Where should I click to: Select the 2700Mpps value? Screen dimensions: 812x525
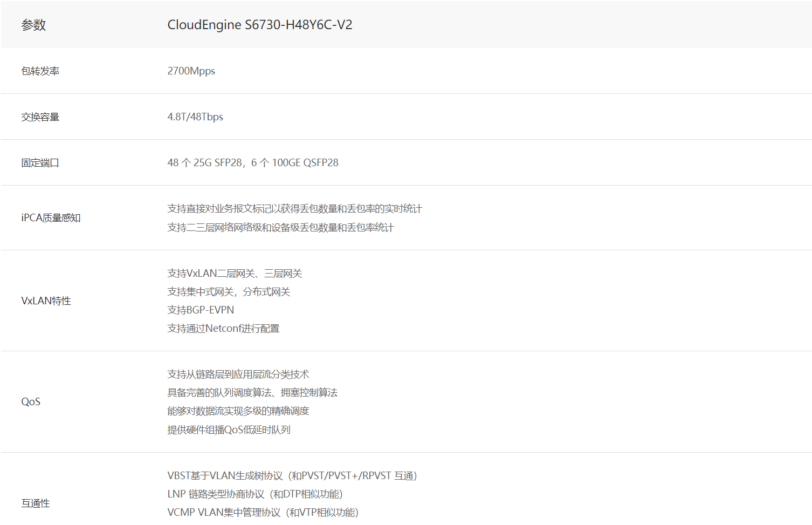pyautogui.click(x=191, y=71)
